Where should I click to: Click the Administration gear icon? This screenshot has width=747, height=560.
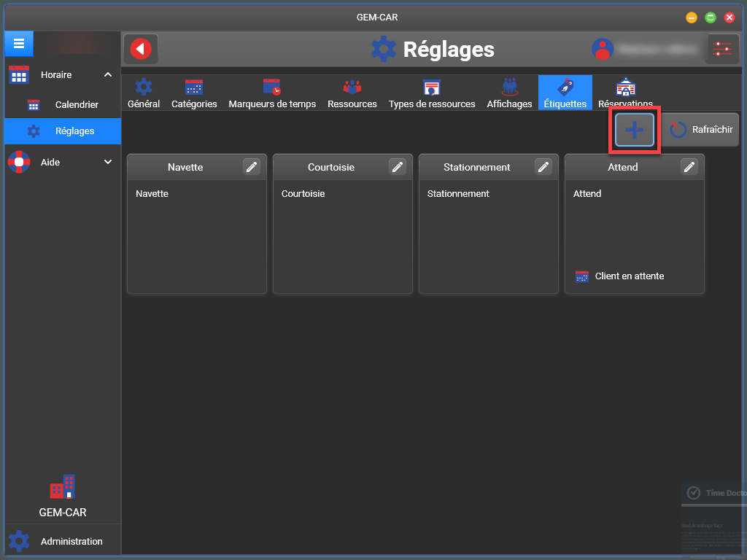click(20, 542)
